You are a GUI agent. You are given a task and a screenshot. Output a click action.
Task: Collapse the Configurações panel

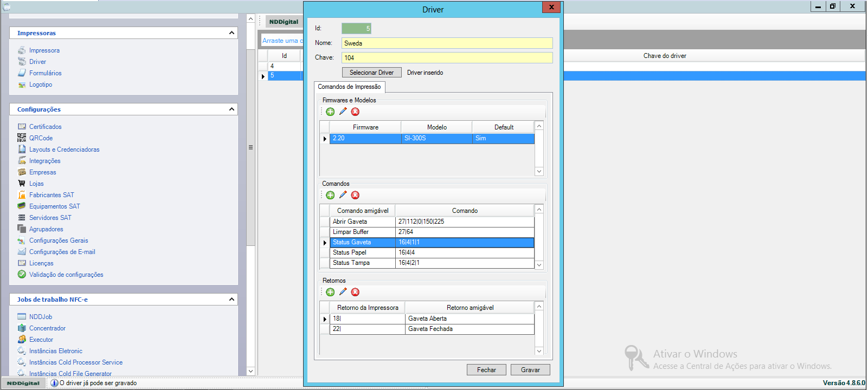(232, 109)
